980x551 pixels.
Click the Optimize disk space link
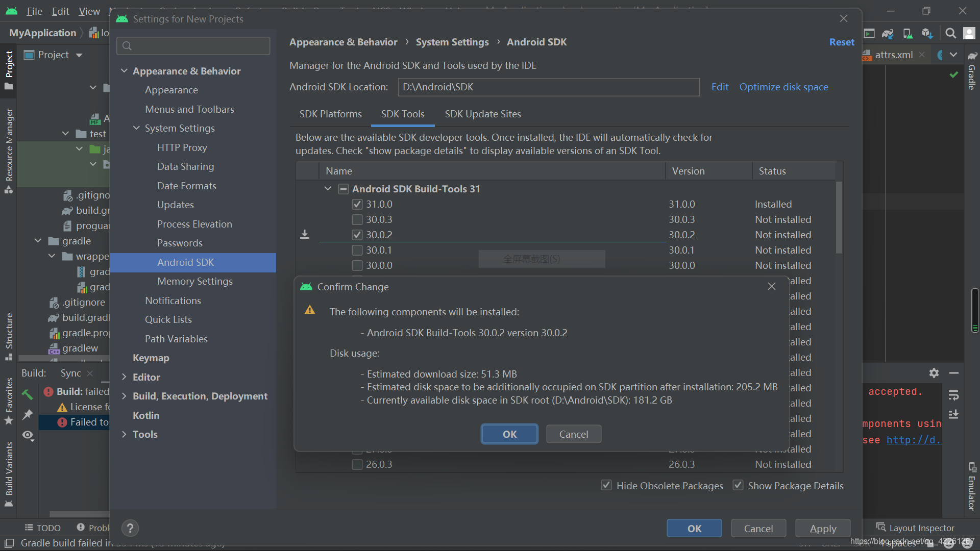click(x=783, y=87)
